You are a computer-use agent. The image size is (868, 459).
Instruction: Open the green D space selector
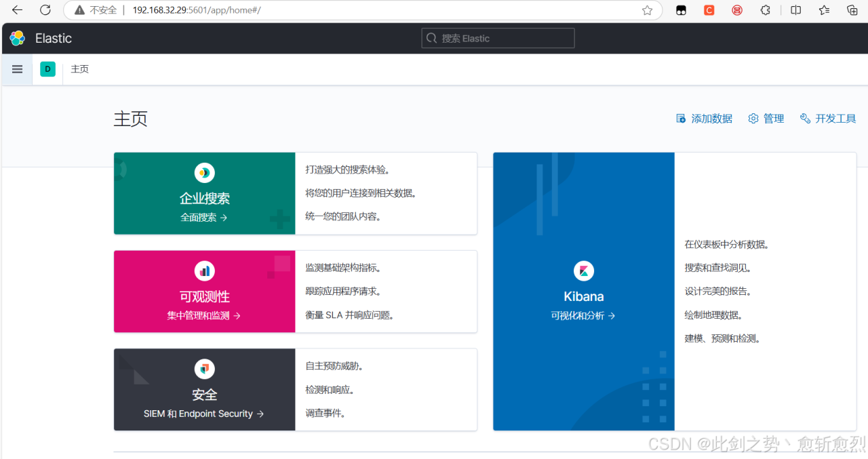pyautogui.click(x=47, y=69)
